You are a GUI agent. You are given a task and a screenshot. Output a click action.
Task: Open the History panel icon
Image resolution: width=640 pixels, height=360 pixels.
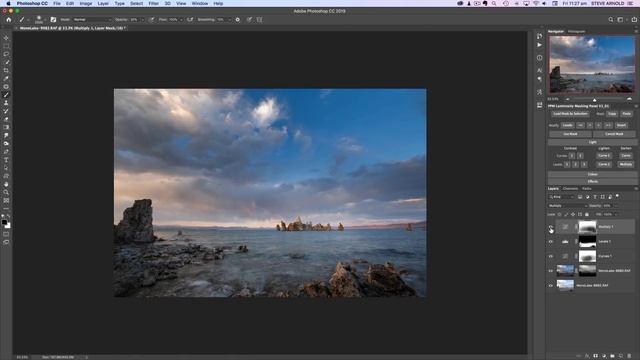[x=540, y=36]
